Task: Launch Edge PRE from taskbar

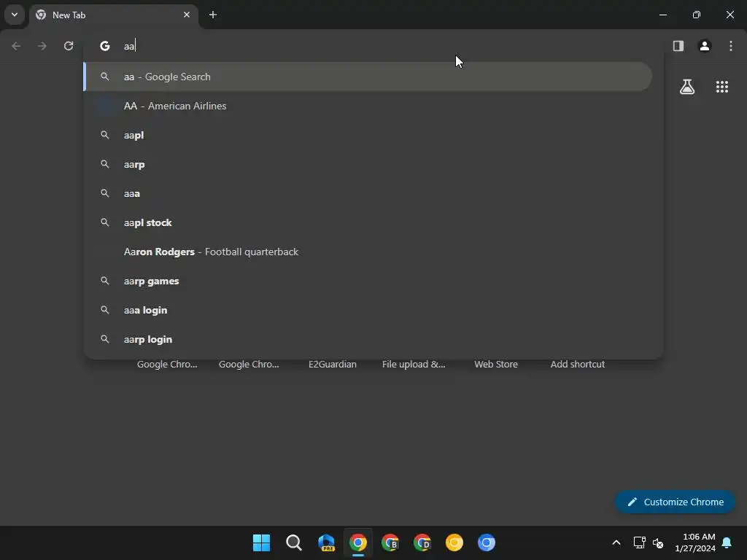Action: point(326,542)
